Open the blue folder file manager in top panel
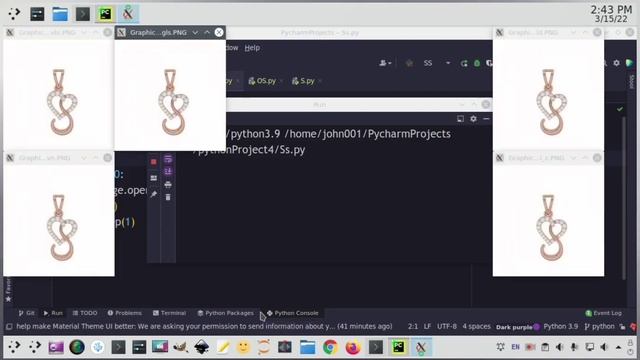 coord(60,14)
